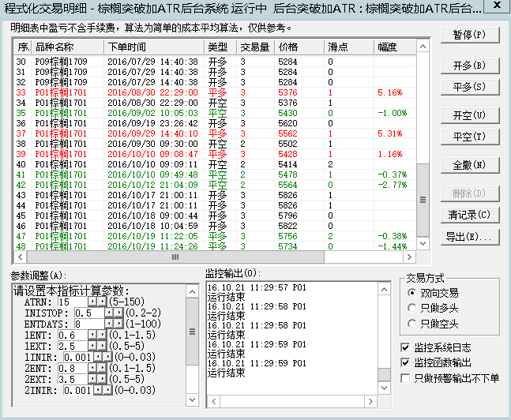Image resolution: width=511 pixels, height=420 pixels.
Task: Increase the ATRN value with right arrow
Action: [101, 302]
